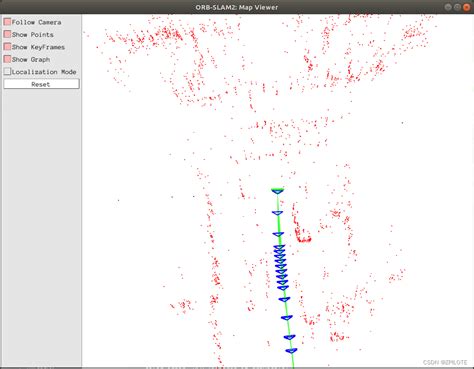The image size is (474, 369).
Task: Click the ORB-SLAM2: Map Viewer title bar
Action: [237, 7]
